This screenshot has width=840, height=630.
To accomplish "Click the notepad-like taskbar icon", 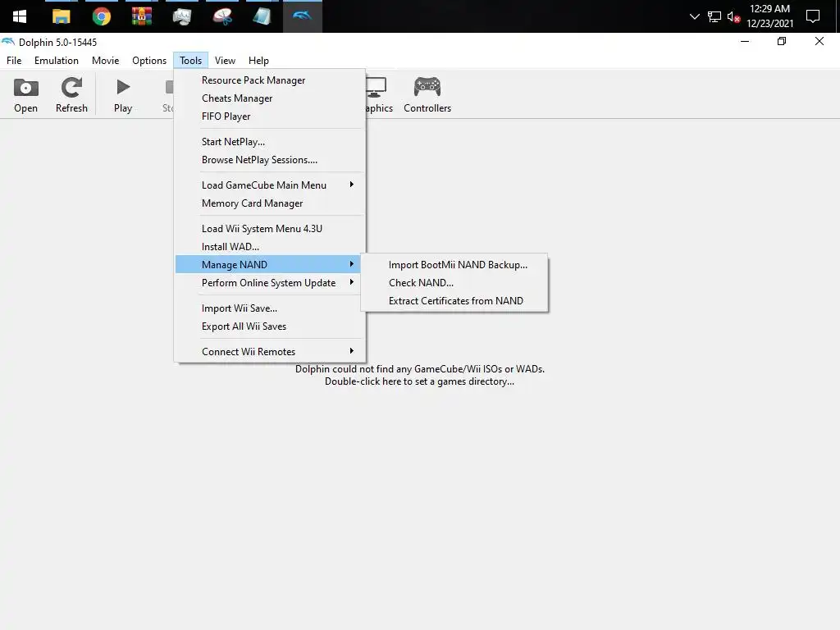I will (x=262, y=16).
